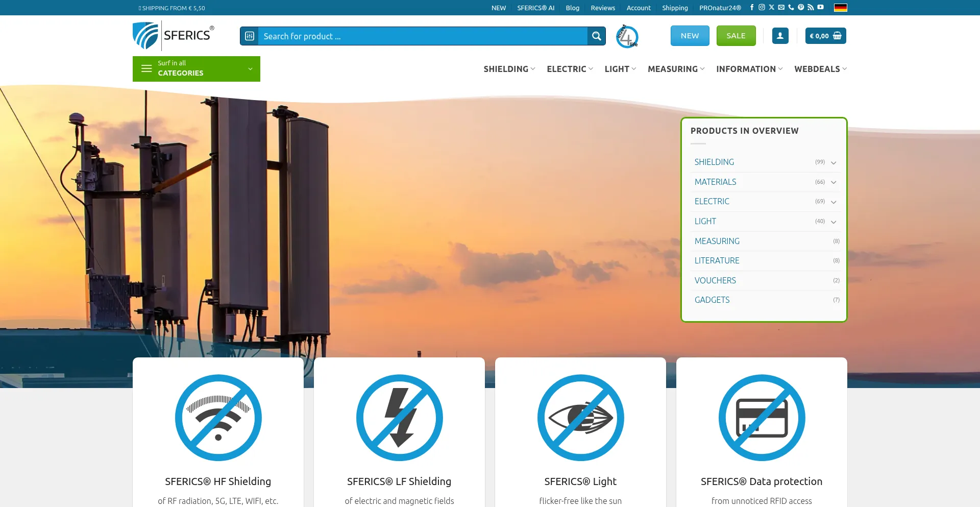
Task: Open the MEASURING navigation dropdown
Action: coord(676,69)
